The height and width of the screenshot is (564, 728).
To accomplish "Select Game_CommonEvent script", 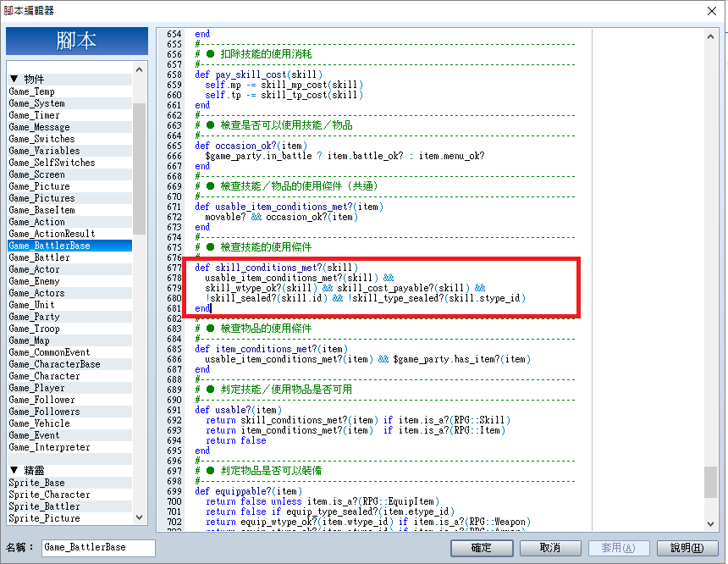I will tap(69, 352).
